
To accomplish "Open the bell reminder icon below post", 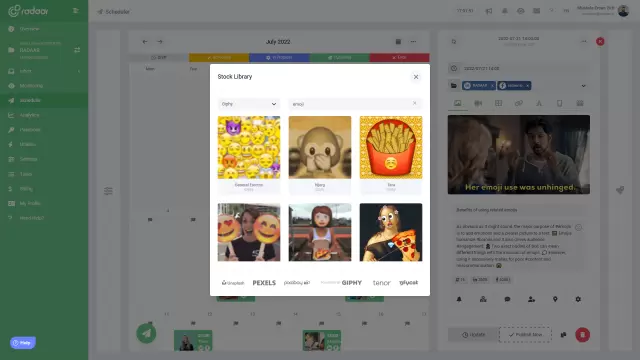I will pyautogui.click(x=459, y=299).
